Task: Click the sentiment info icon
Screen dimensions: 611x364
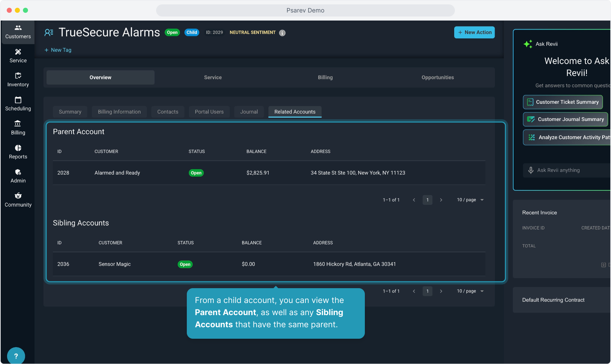Action: (x=282, y=33)
